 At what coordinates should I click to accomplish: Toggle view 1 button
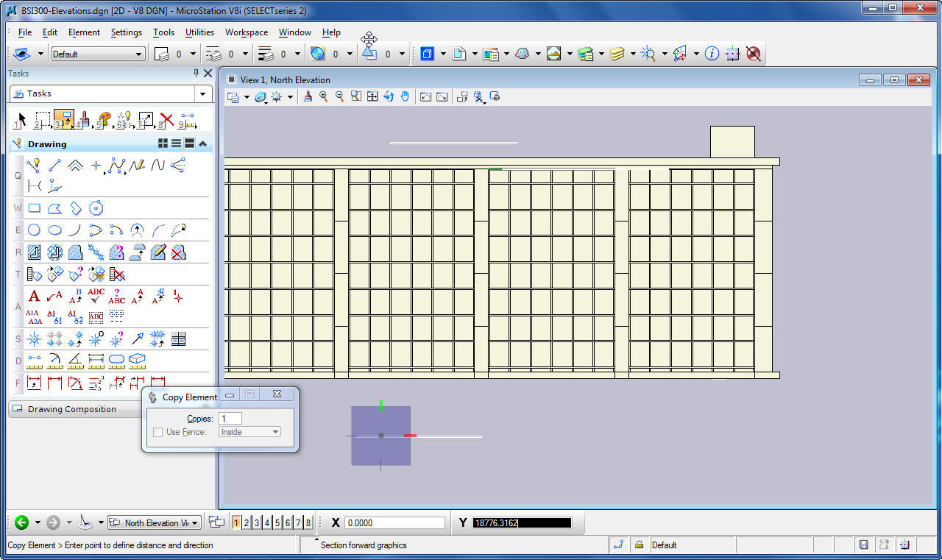pyautogui.click(x=236, y=522)
